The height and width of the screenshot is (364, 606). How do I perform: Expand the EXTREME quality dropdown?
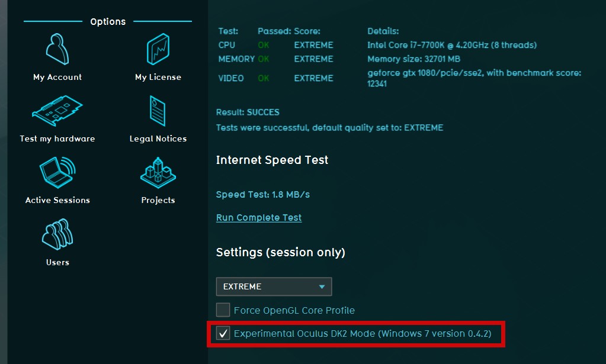[x=273, y=286]
